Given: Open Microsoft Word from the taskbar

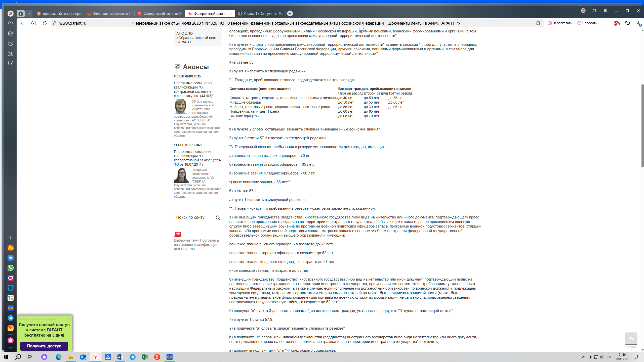Looking at the screenshot, I should (x=120, y=357).
